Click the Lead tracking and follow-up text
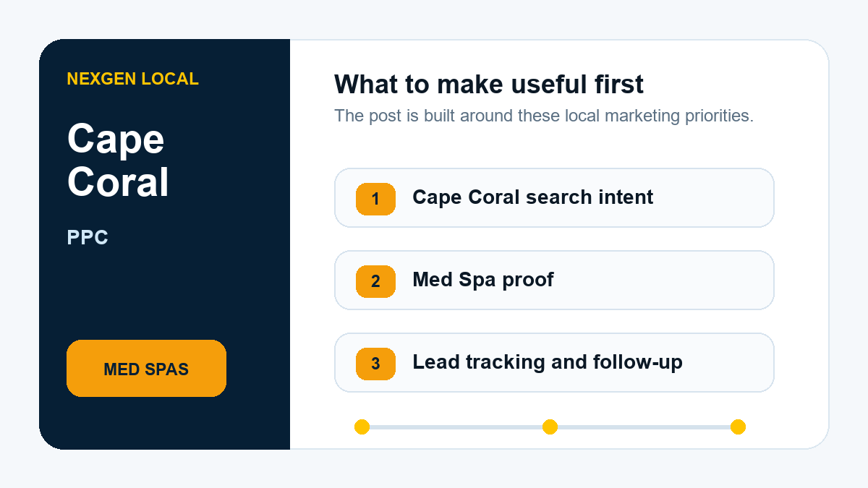The width and height of the screenshot is (868, 488). [547, 362]
